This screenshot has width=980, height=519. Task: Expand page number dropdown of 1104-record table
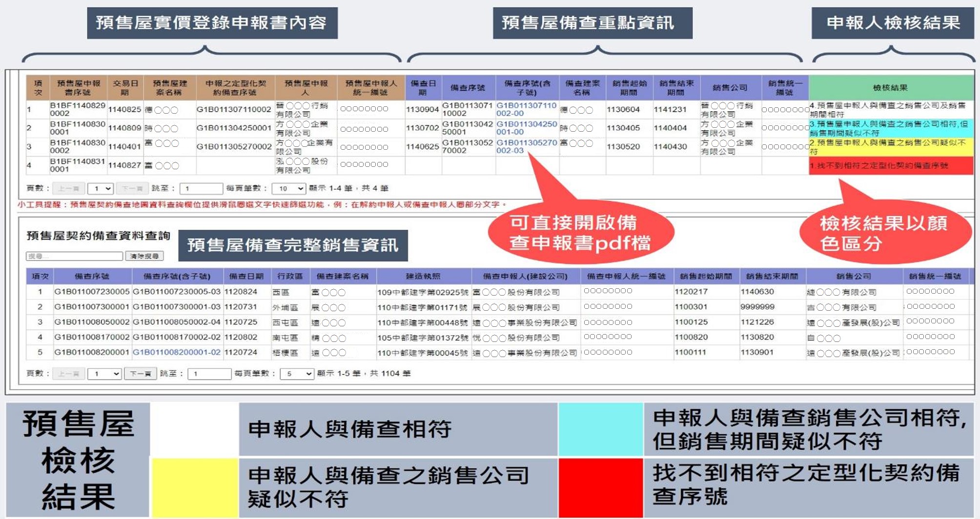(104, 374)
